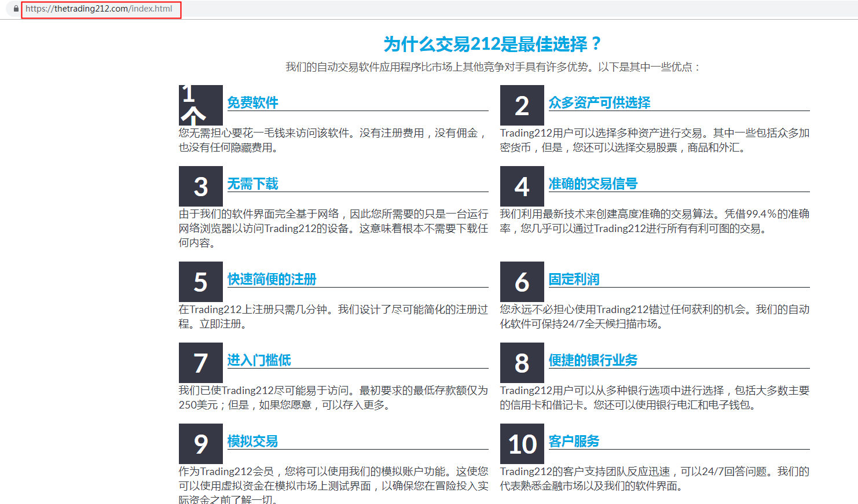Viewport: 858px width, 504px height.
Task: Click the paragraph starting 您永远不必担心使用Trading212
Action: (x=655, y=317)
